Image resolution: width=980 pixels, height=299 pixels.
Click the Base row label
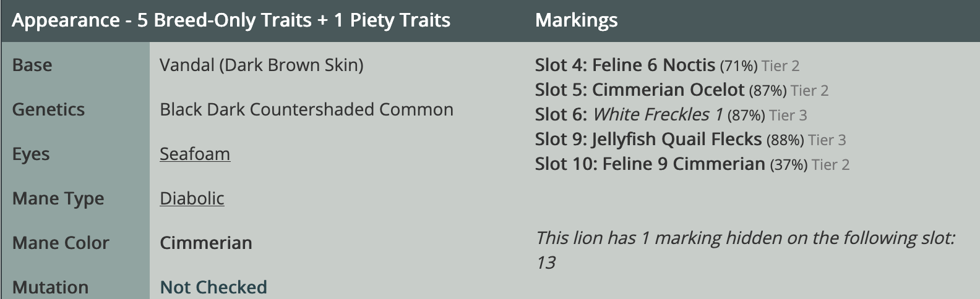point(32,65)
